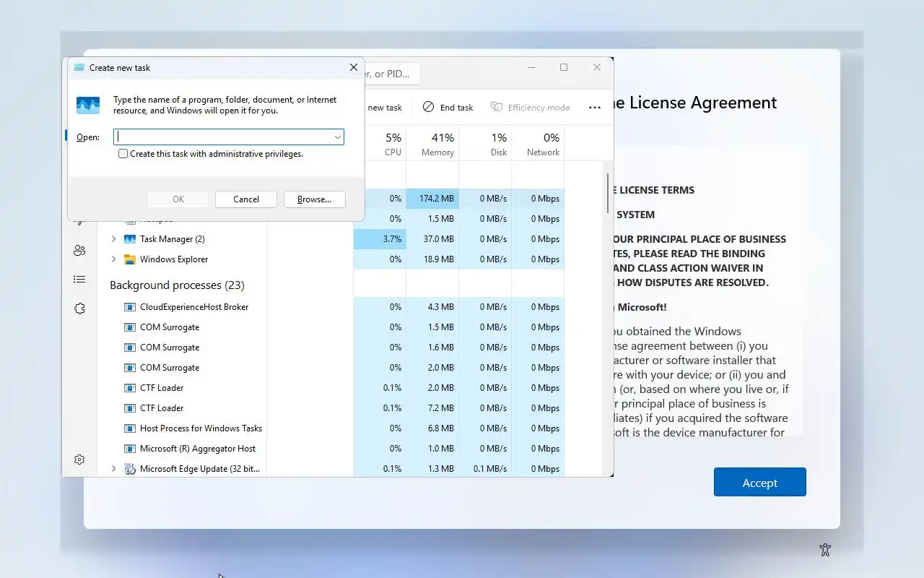
Task: Click the 37.0 MB memory cell
Action: [432, 239]
